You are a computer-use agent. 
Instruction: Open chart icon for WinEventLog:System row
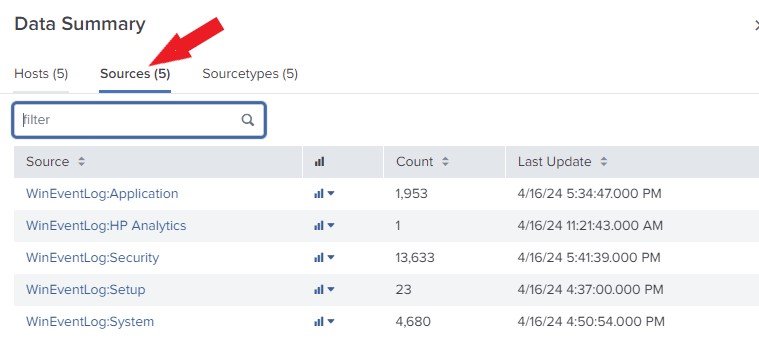pyautogui.click(x=324, y=321)
